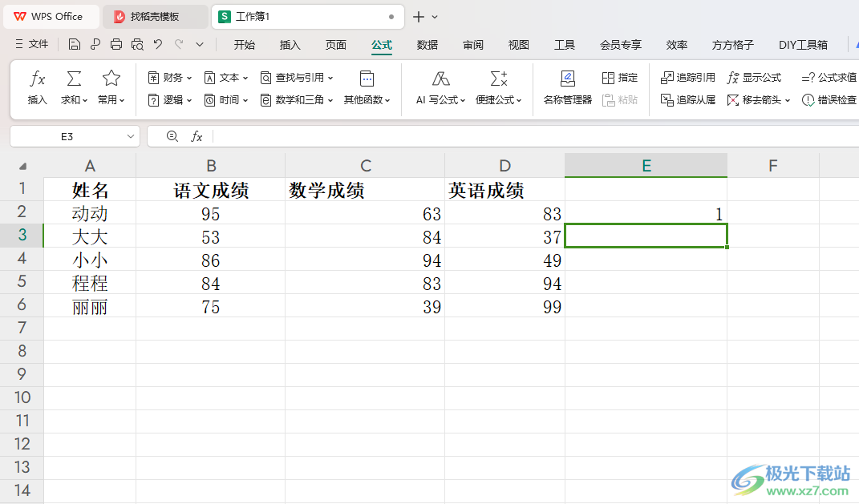Click the share/output icon next to Save

pos(95,44)
